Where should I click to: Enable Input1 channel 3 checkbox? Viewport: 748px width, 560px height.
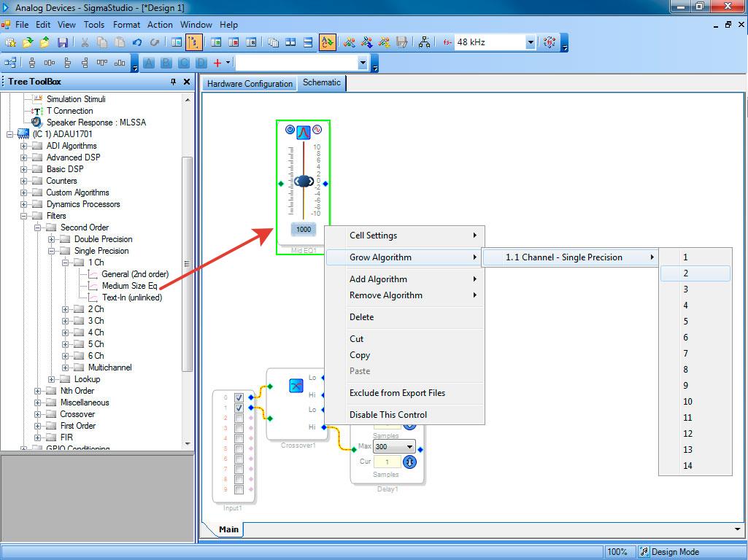coord(239,428)
